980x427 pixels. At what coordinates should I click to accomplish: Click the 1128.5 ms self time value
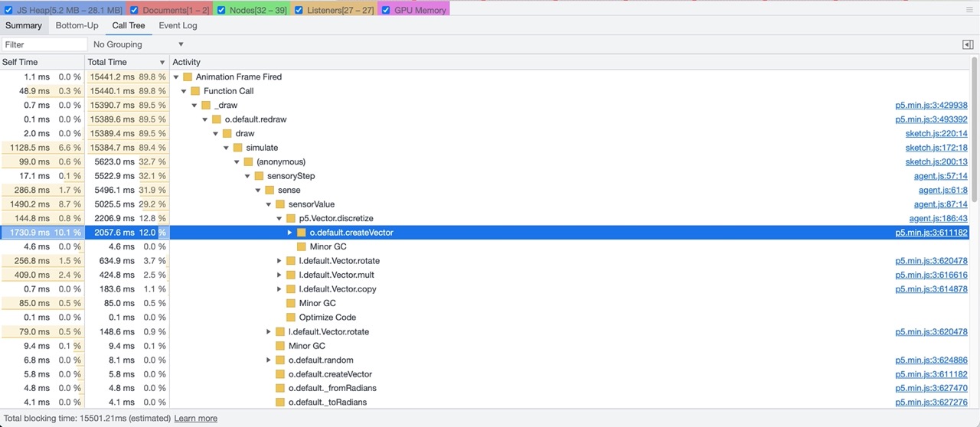coord(31,148)
